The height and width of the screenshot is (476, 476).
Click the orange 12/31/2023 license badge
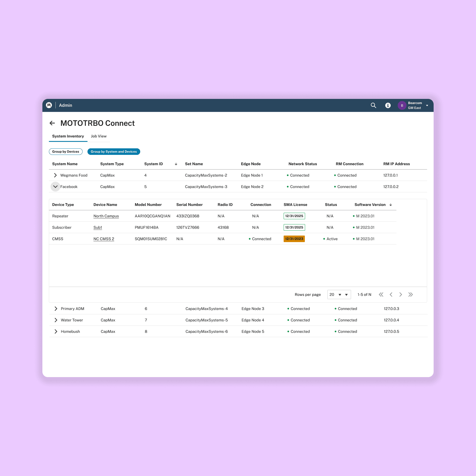[294, 239]
